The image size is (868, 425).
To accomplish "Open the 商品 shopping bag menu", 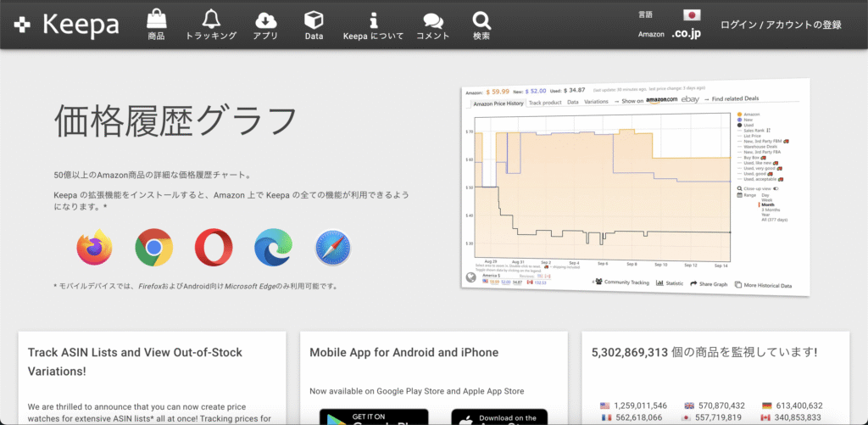I will (x=156, y=25).
